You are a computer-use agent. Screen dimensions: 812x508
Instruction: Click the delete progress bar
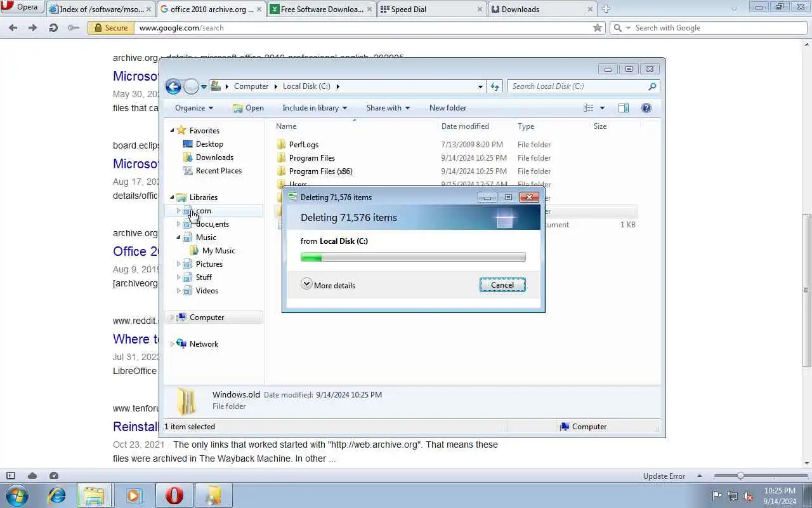coord(413,257)
